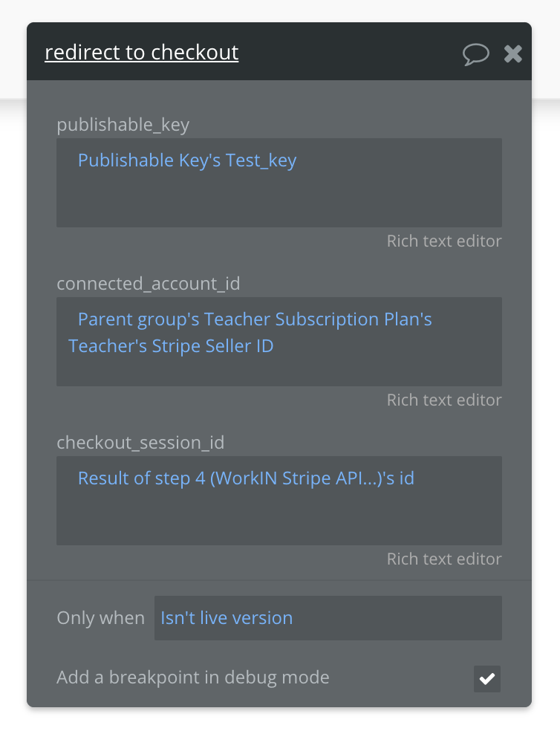This screenshot has height=731, width=560.
Task: Open the comment bubble icon
Action: pyautogui.click(x=475, y=53)
